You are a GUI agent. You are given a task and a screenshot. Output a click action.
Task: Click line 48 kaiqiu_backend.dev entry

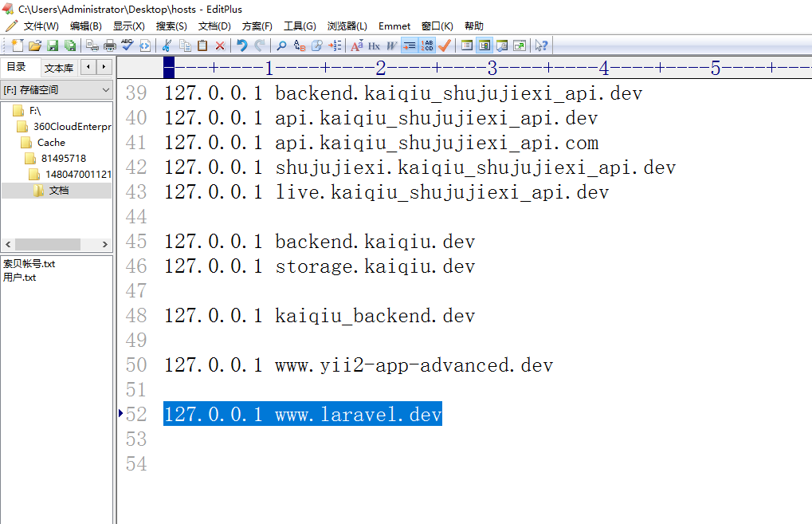pos(320,316)
